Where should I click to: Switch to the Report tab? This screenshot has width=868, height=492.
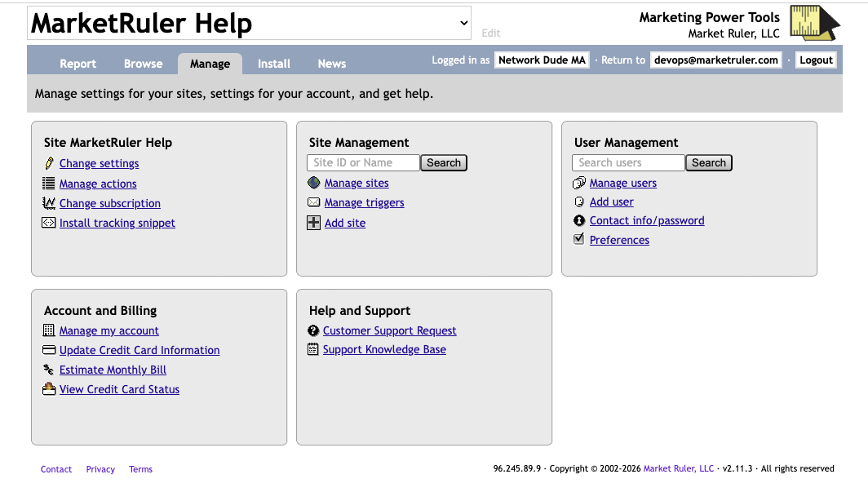77,64
